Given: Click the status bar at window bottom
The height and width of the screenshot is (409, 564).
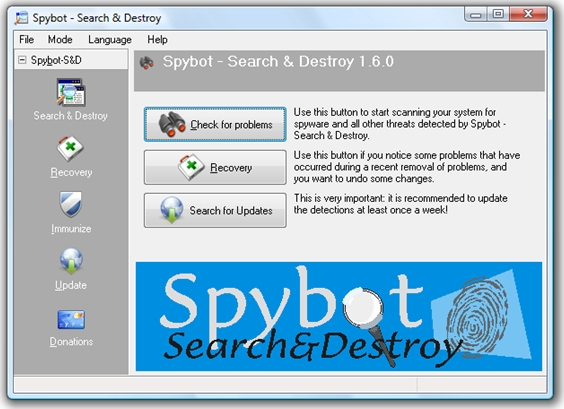Looking at the screenshot, I should pos(280,385).
